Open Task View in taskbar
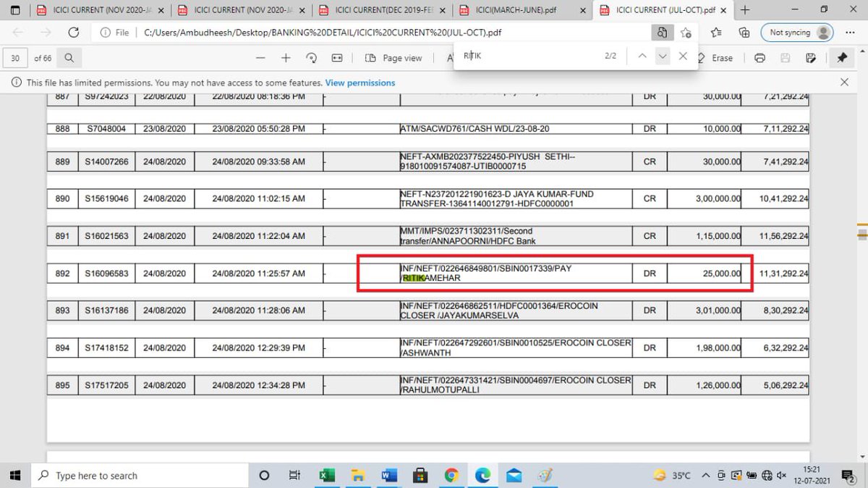The image size is (868, 488). (294, 475)
